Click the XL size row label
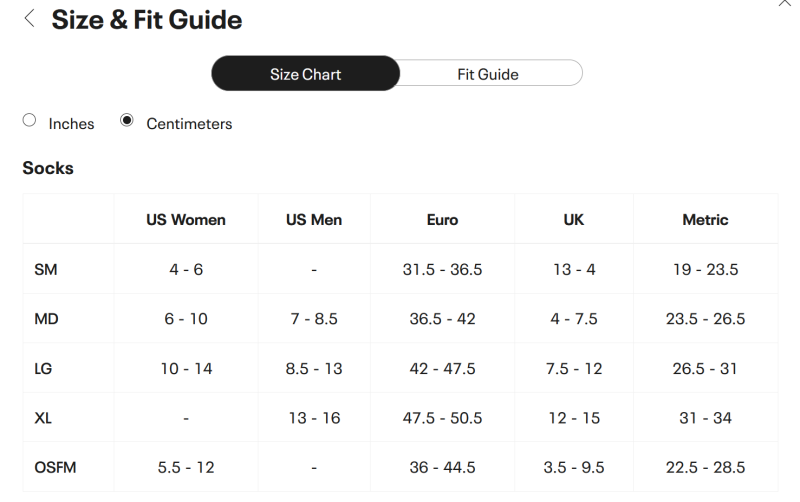Screen dimensions: 800x502 [x=42, y=418]
